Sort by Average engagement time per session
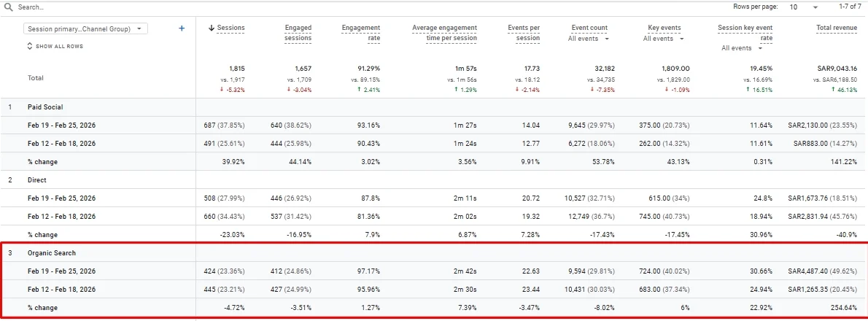The width and height of the screenshot is (868, 321). (444, 33)
